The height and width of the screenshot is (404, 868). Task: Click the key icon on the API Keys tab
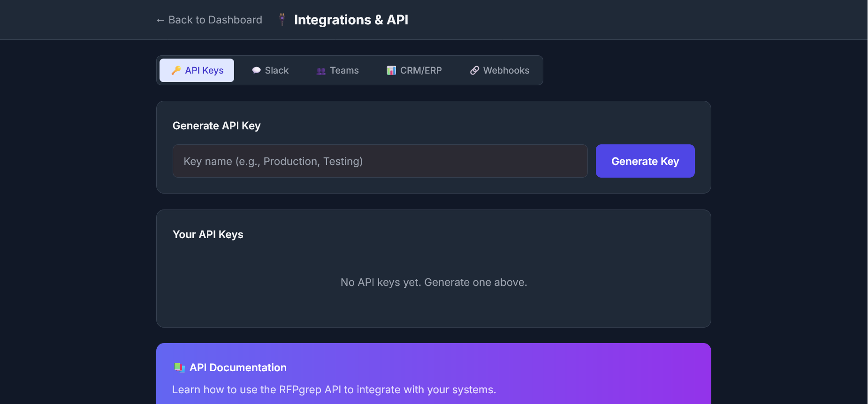click(176, 70)
